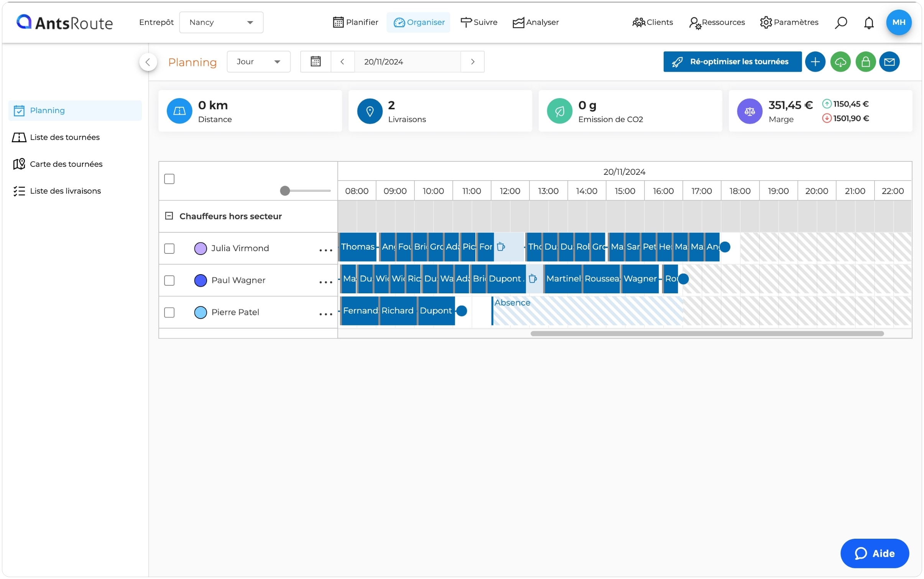
Task: Click Julia Virmond's purple color swatch
Action: (201, 248)
